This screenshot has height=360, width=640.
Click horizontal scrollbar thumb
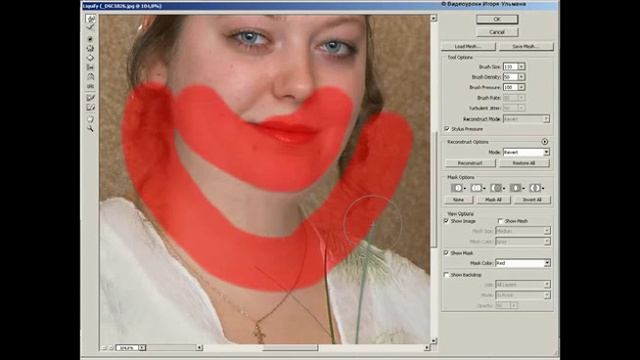point(290,348)
